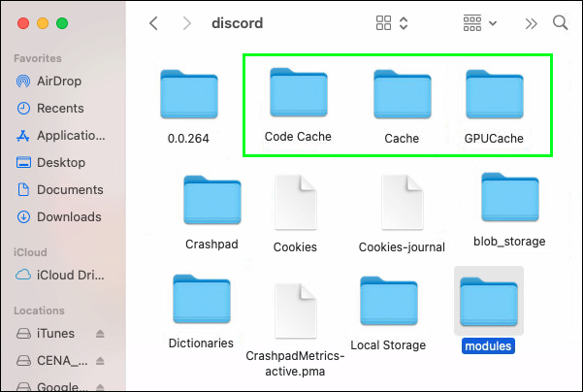Viewport: 583px width, 392px height.
Task: Click the back navigation button
Action: point(154,22)
